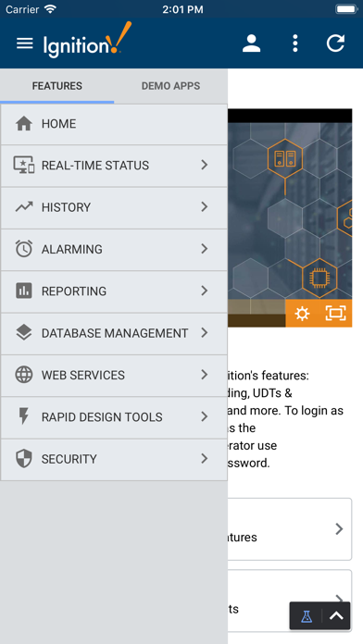The height and width of the screenshot is (644, 363).
Task: Click the server hexagon icon in banner
Action: (x=285, y=158)
